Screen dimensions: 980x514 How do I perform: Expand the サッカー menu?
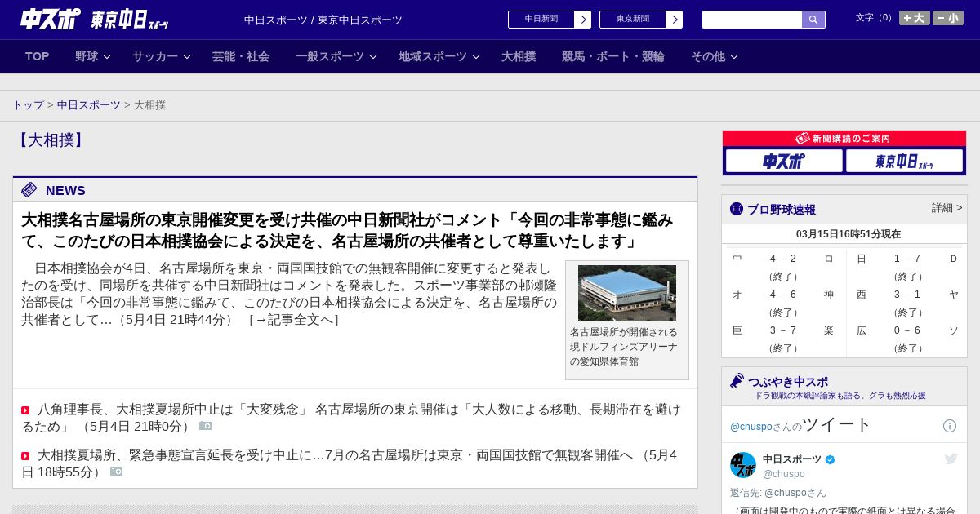tap(162, 56)
